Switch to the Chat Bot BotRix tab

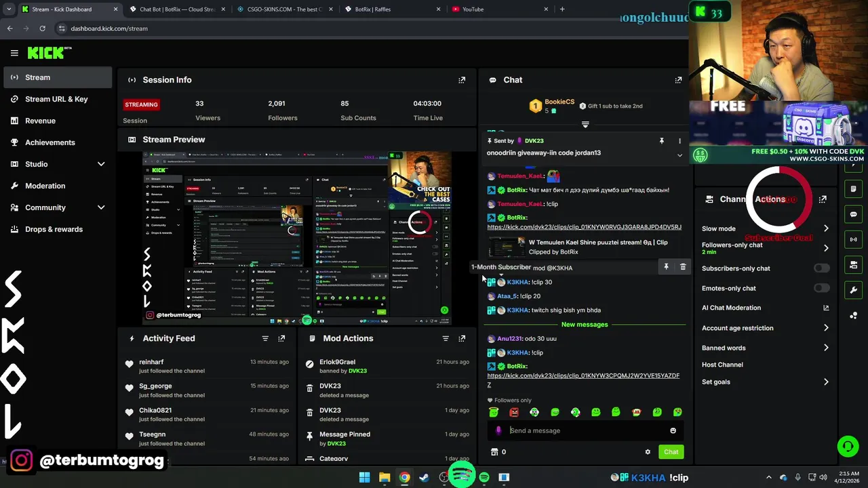click(178, 9)
